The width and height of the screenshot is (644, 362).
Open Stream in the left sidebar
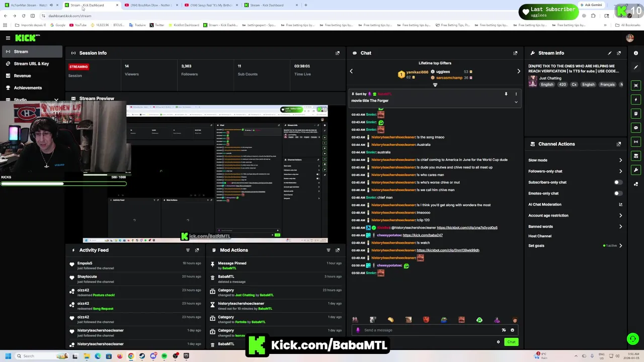[31, 52]
